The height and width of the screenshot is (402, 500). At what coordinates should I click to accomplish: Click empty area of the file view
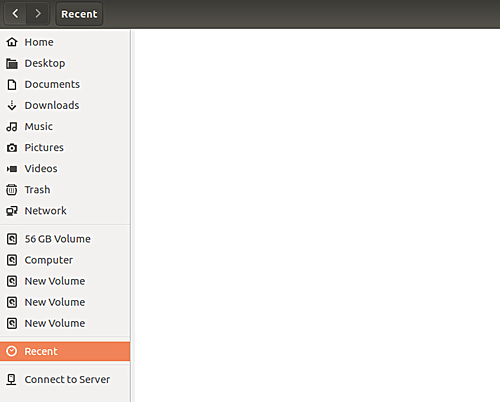(x=316, y=215)
